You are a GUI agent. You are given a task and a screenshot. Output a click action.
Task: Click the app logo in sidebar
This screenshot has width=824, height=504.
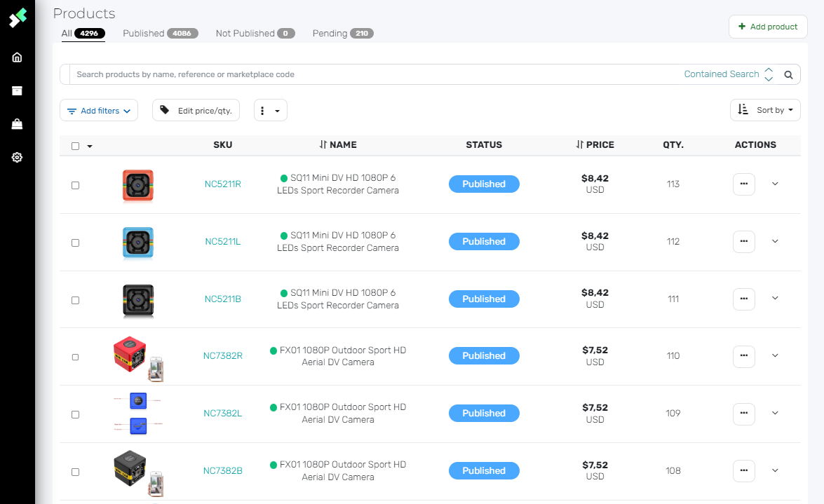18,18
